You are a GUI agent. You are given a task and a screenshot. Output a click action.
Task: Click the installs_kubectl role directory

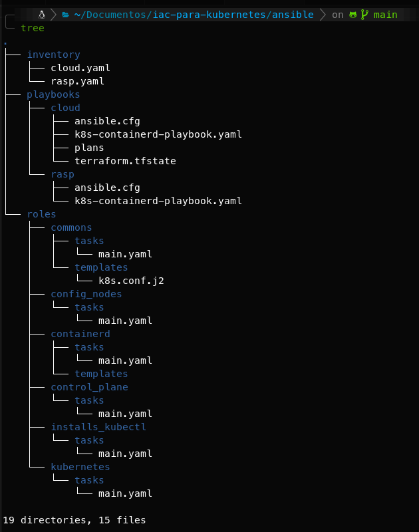tap(98, 427)
